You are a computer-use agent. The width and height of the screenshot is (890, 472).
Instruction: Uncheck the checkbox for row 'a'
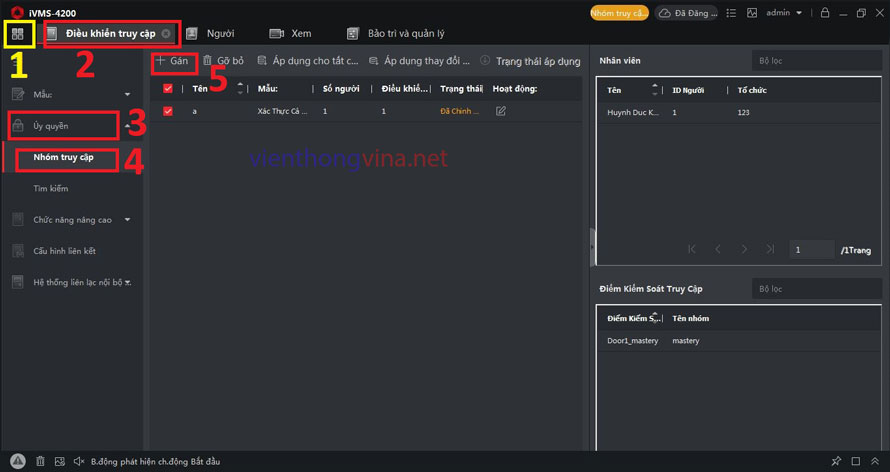click(168, 111)
